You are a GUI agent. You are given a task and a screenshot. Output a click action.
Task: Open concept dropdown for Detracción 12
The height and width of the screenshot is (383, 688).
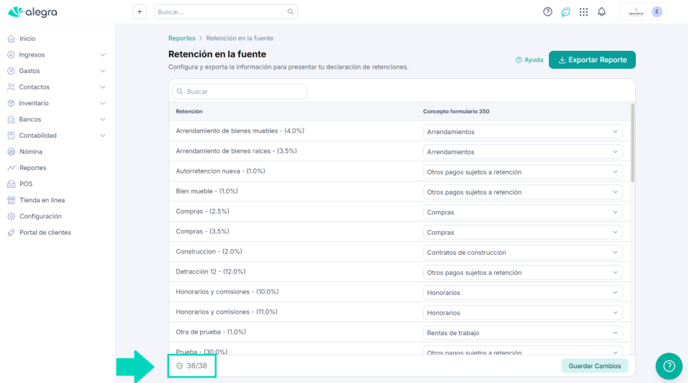tap(523, 272)
